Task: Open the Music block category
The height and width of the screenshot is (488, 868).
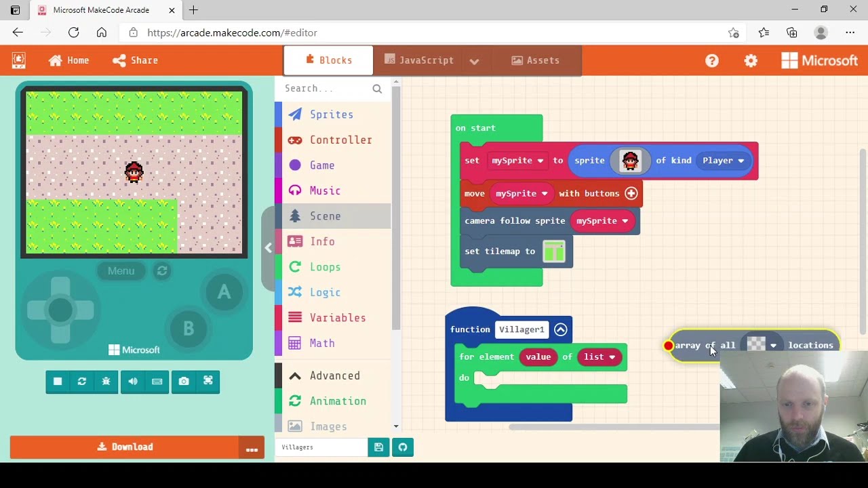Action: [x=332, y=190]
